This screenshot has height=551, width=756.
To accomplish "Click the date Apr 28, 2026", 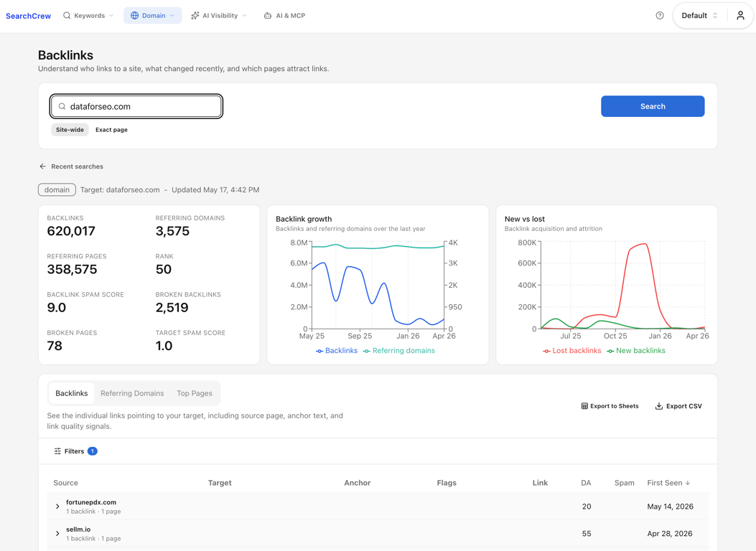I will (x=670, y=534).
